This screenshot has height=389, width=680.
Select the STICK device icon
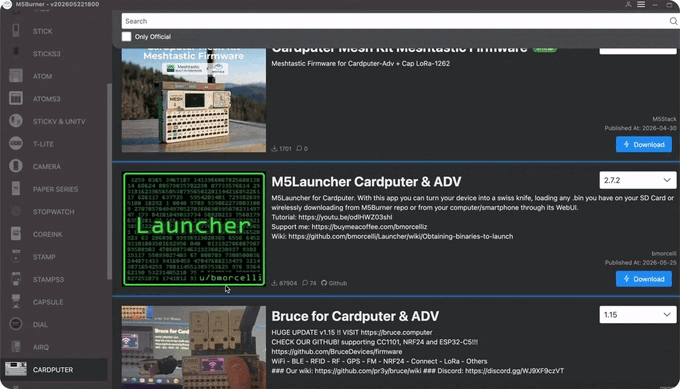pyautogui.click(x=16, y=31)
